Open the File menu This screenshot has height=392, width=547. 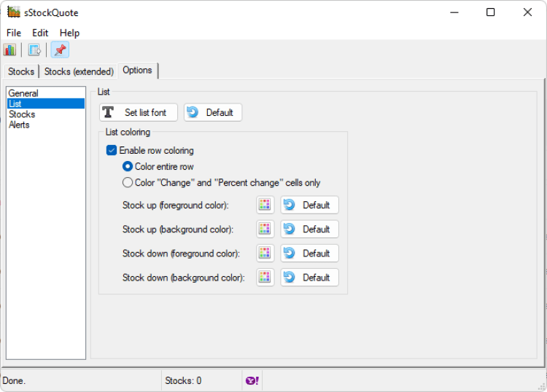click(14, 33)
